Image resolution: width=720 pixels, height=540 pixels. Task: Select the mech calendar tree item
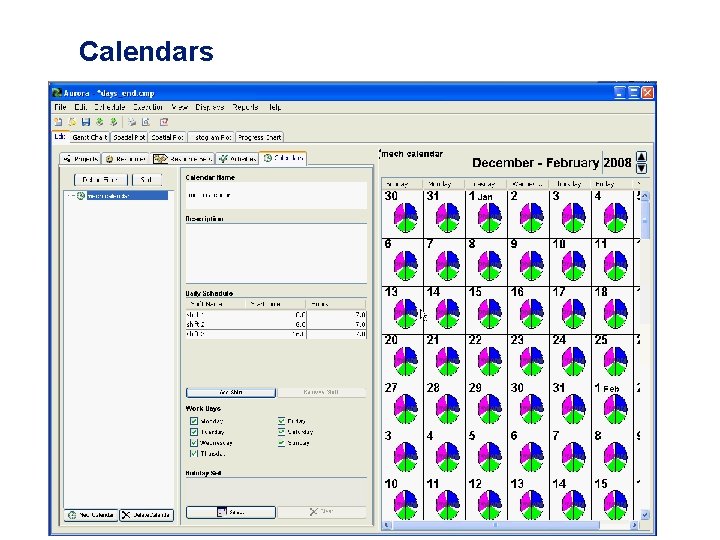point(127,196)
